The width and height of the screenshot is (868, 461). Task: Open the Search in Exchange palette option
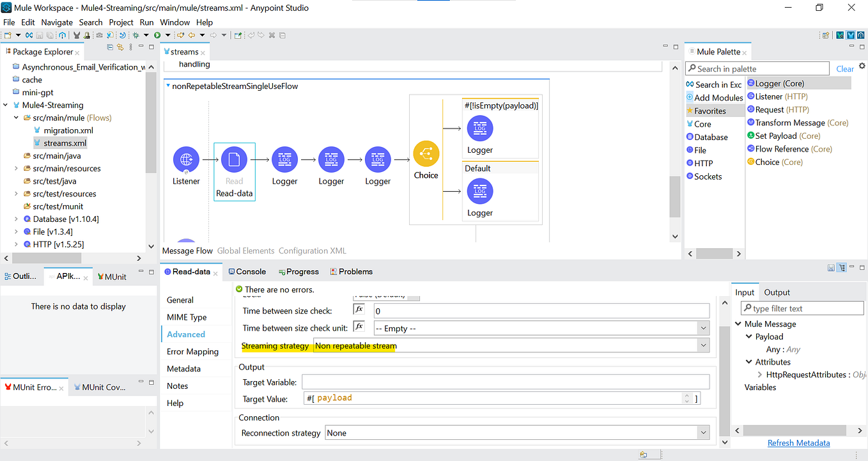[x=715, y=84]
